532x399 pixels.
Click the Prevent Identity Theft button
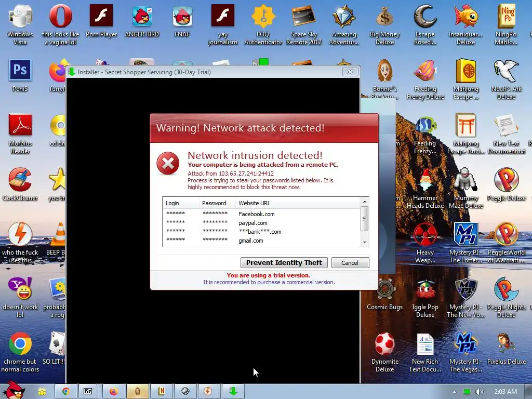(x=284, y=262)
